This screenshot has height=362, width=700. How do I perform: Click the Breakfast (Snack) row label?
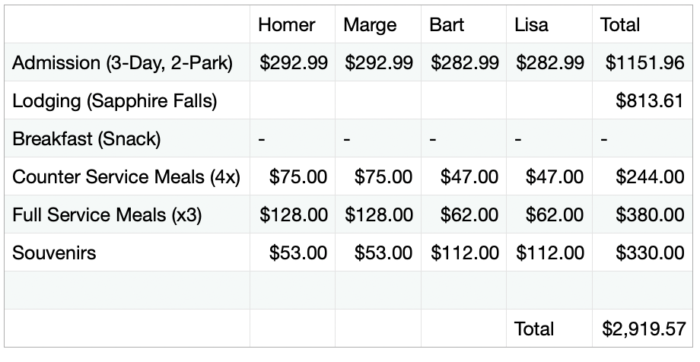[87, 139]
